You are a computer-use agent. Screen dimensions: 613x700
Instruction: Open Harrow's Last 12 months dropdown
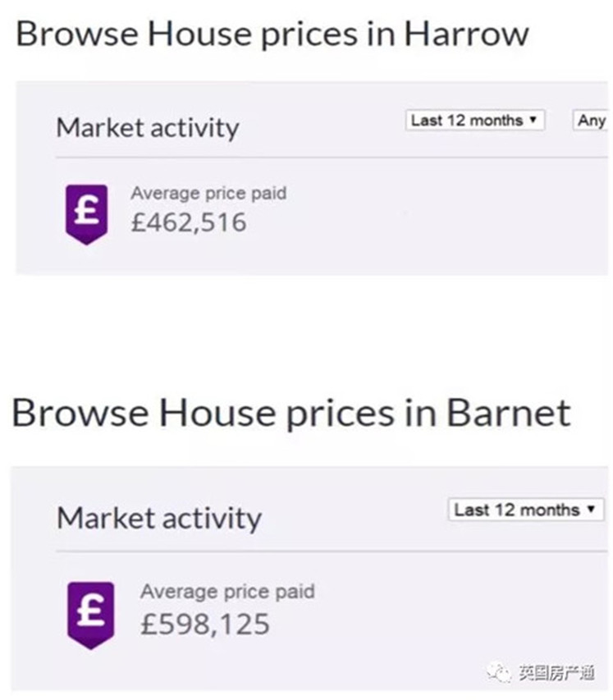pos(474,121)
